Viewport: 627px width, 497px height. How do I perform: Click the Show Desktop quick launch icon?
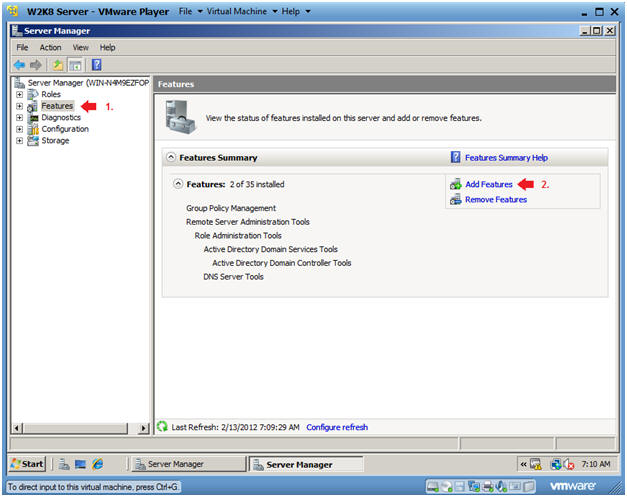click(x=80, y=464)
